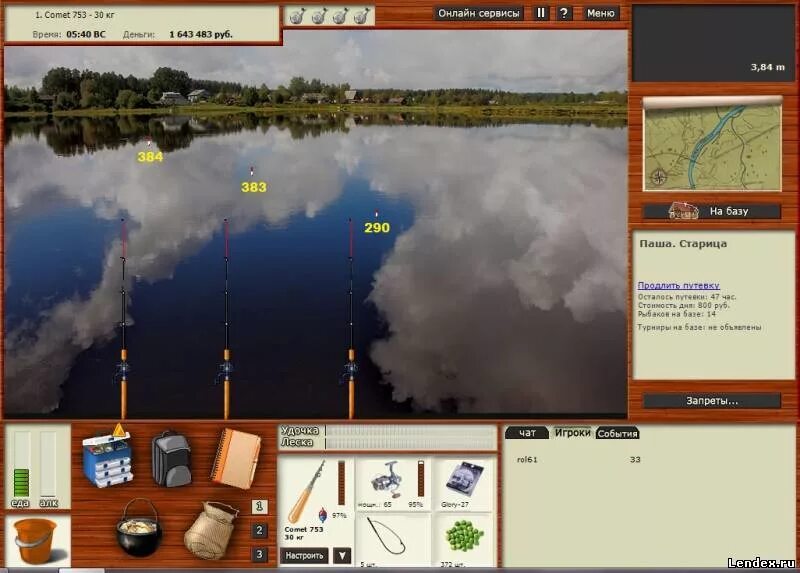Click the Настроить button

(x=305, y=555)
